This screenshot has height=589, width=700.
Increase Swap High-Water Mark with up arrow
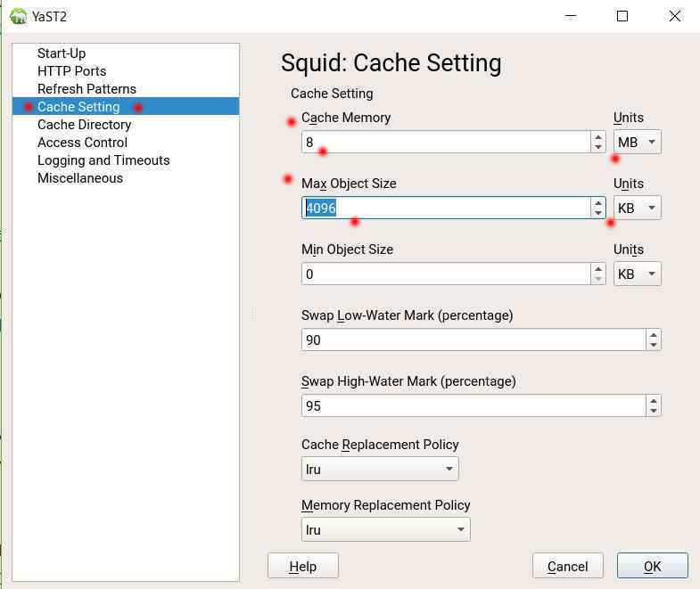[654, 400]
